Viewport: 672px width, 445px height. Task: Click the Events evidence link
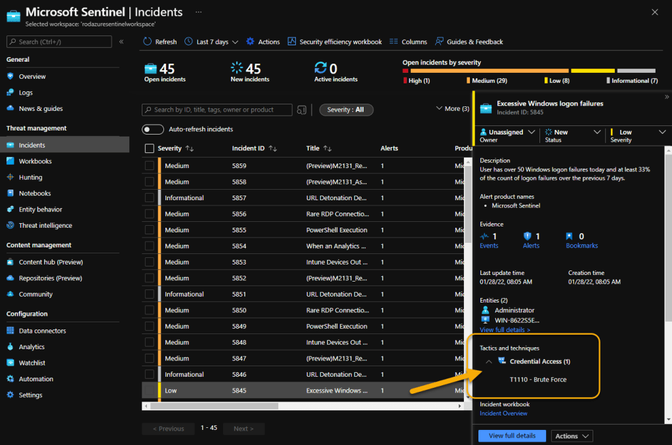(489, 246)
